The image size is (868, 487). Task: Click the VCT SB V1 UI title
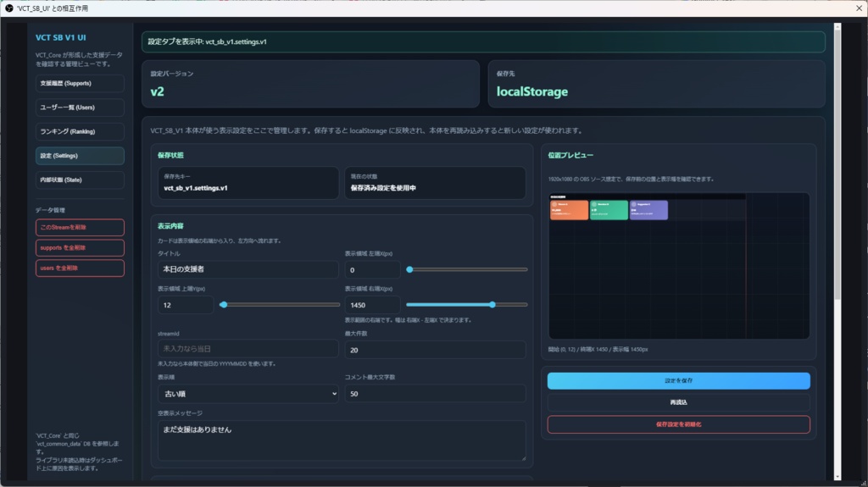61,37
